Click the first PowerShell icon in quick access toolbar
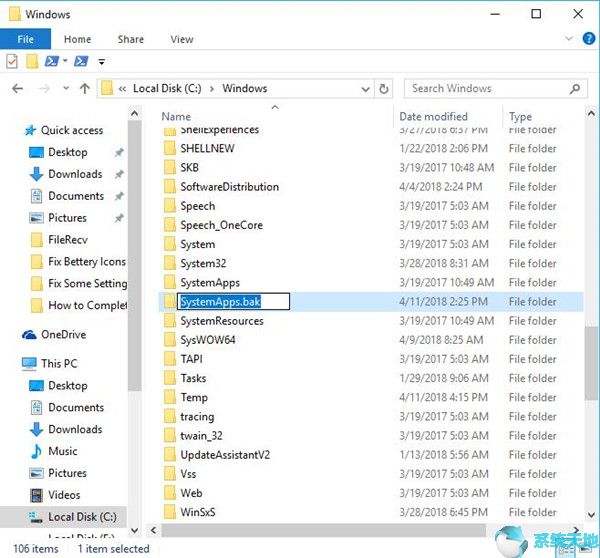 pyautogui.click(x=52, y=61)
